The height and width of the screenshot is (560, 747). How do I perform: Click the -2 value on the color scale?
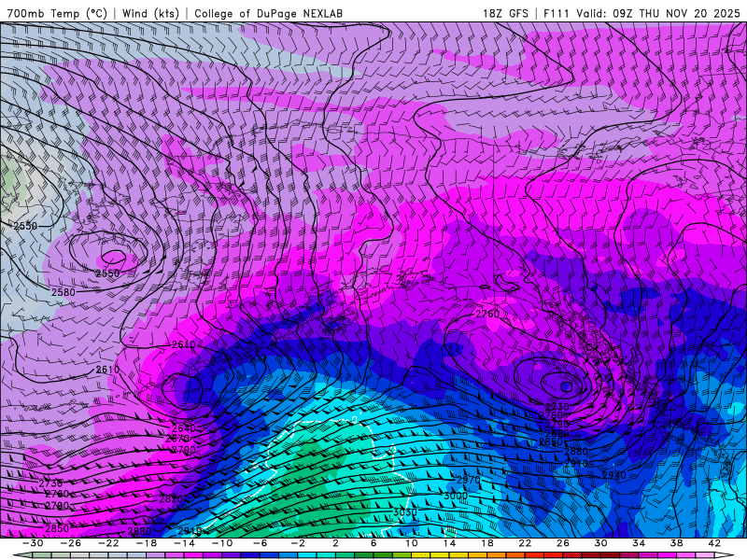click(x=298, y=543)
